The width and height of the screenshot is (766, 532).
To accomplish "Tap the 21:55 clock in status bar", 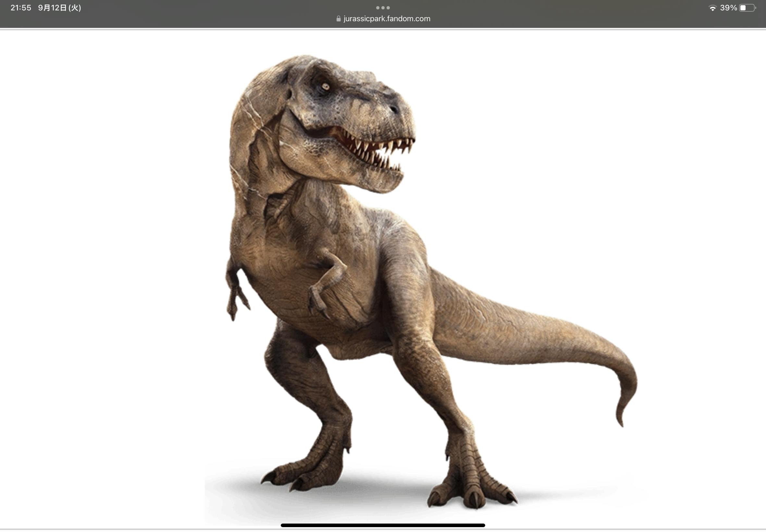I will point(21,8).
